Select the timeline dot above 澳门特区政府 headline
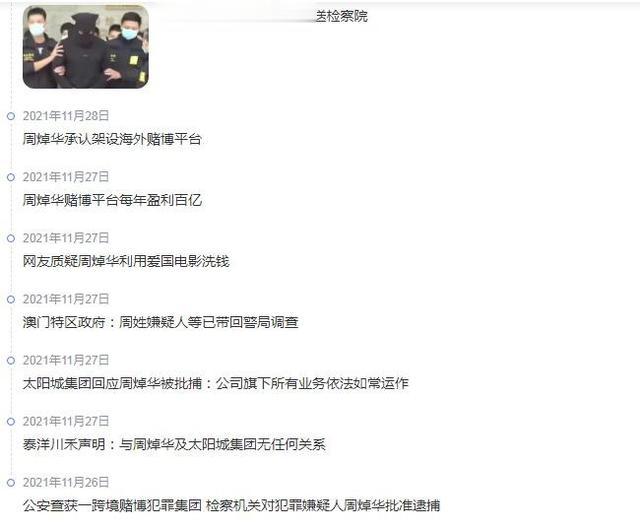The width and height of the screenshot is (640, 529). (11, 300)
